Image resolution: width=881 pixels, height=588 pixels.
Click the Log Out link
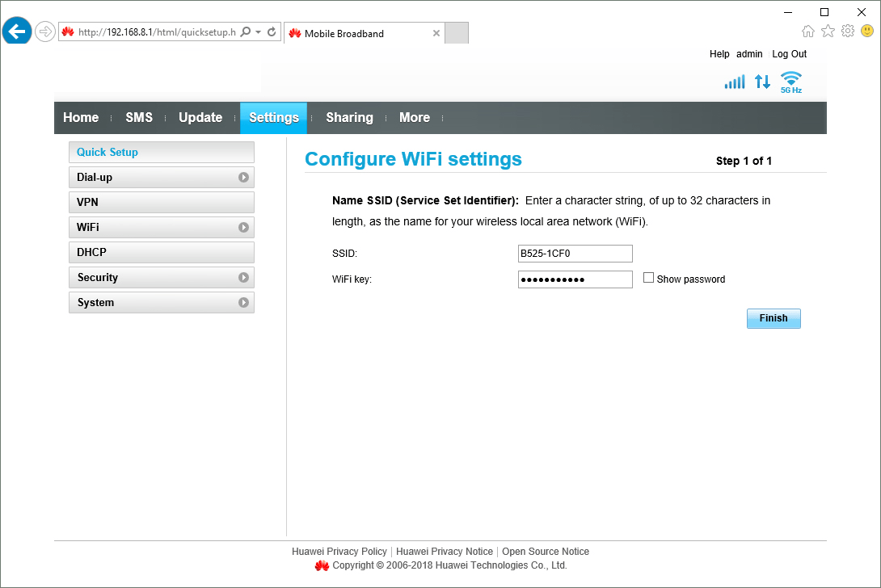789,54
